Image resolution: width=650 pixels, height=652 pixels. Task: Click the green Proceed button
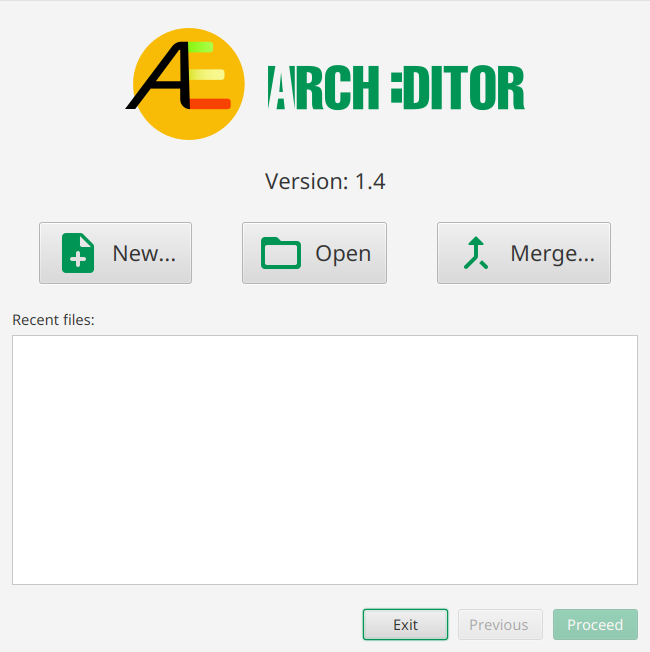595,625
